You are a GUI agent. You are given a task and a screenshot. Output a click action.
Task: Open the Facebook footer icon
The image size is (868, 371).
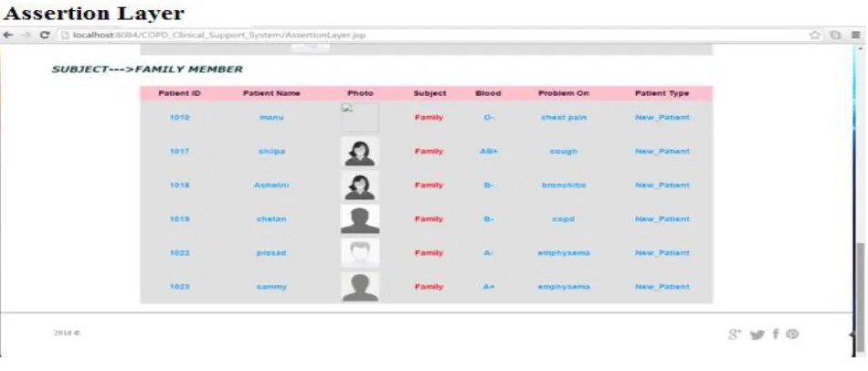(x=776, y=334)
